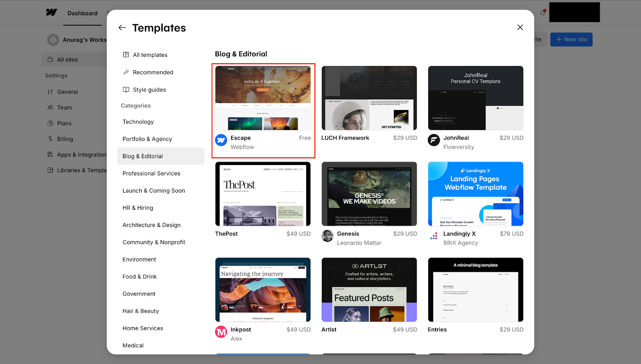Click the All templates grid icon
This screenshot has height=364, width=641.
point(126,55)
